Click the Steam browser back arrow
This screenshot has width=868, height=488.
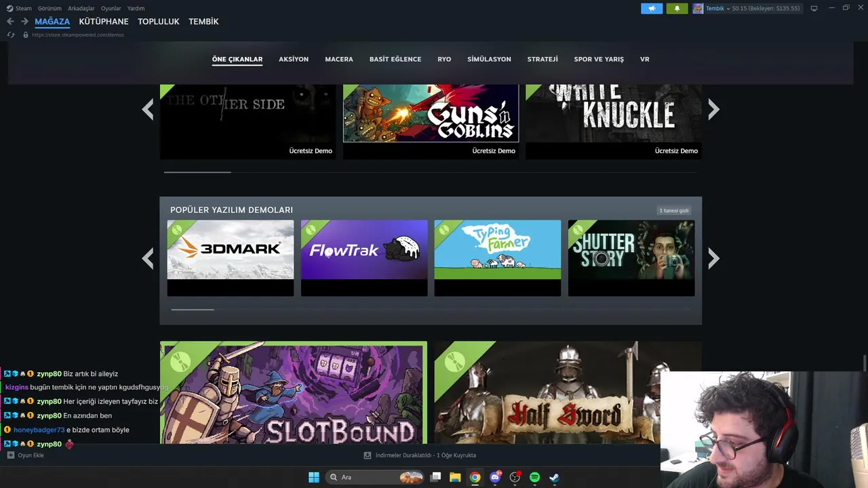[10, 22]
